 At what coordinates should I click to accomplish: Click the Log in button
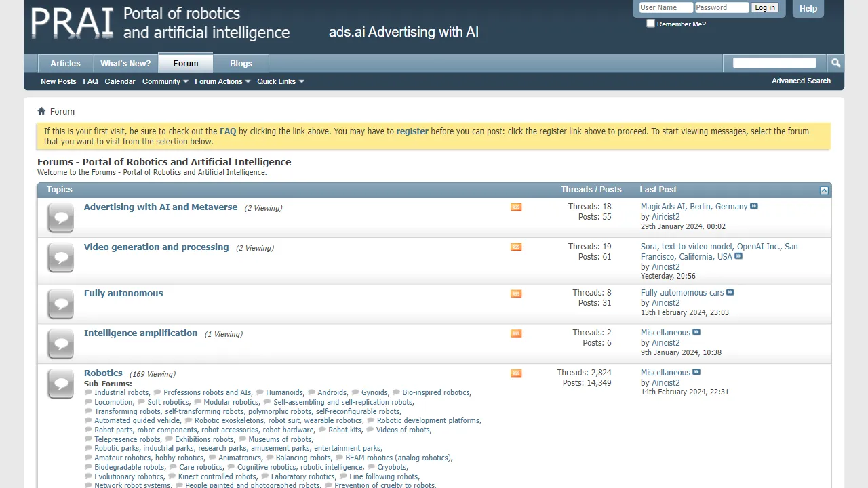point(765,8)
